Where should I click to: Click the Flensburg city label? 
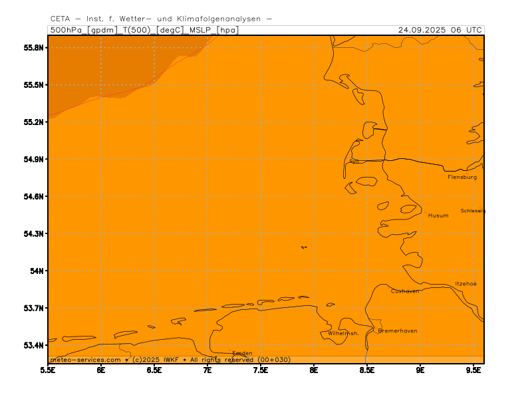(462, 177)
